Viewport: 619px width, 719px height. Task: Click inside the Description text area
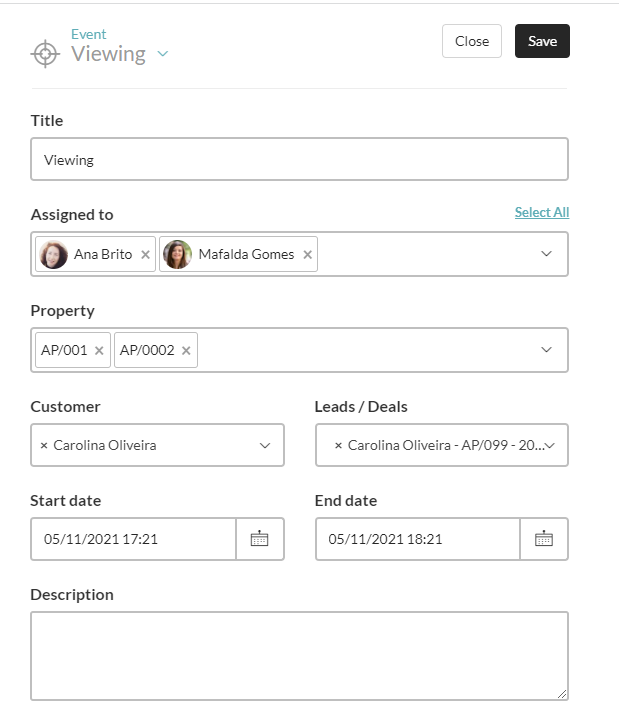point(299,655)
